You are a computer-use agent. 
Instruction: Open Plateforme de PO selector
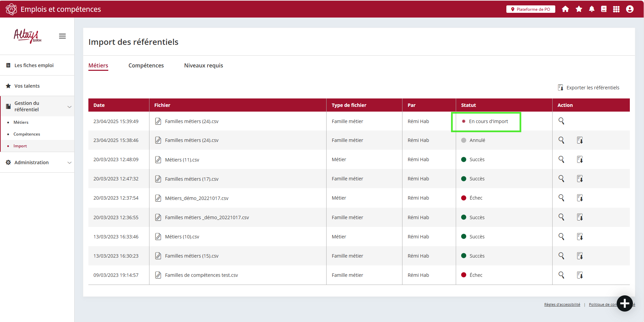(x=531, y=9)
